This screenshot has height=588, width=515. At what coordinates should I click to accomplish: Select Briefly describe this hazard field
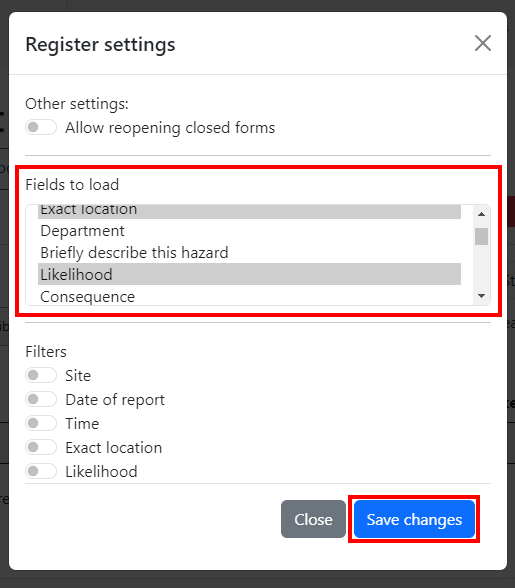click(249, 252)
